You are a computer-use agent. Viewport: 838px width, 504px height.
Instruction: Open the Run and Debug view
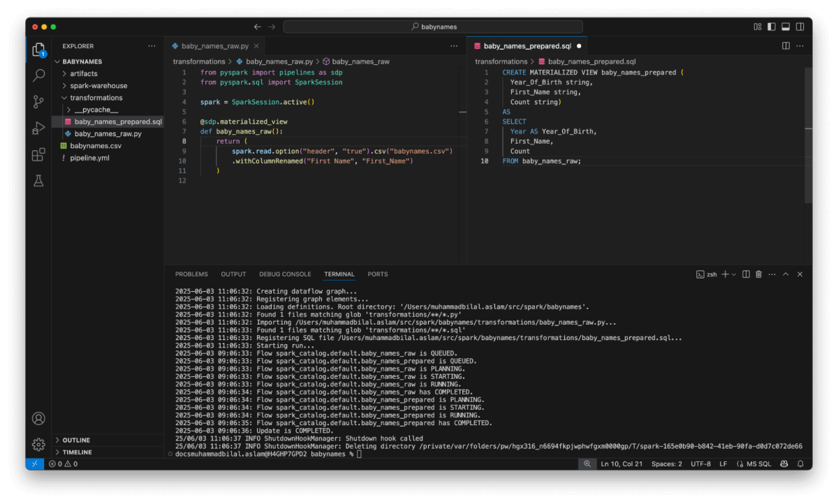pos(39,128)
